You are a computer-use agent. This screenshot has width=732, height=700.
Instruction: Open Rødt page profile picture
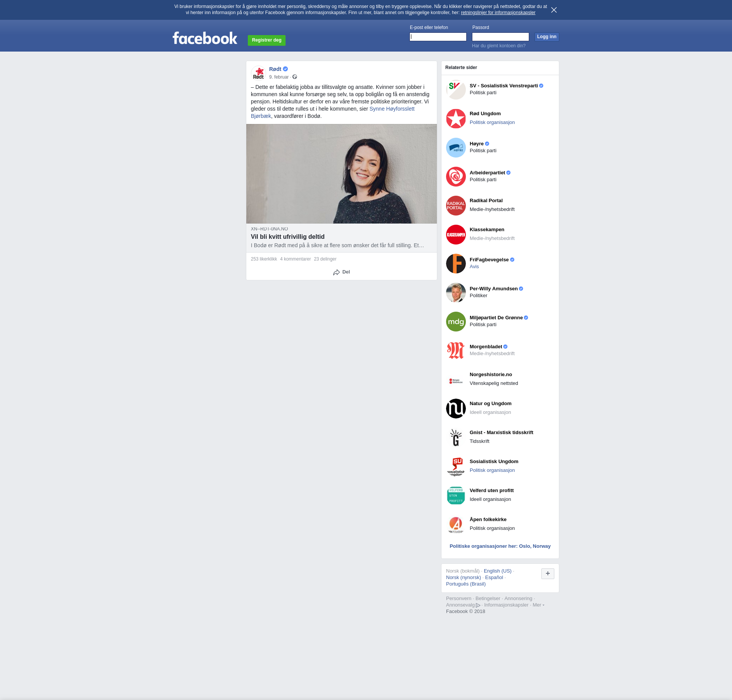258,73
